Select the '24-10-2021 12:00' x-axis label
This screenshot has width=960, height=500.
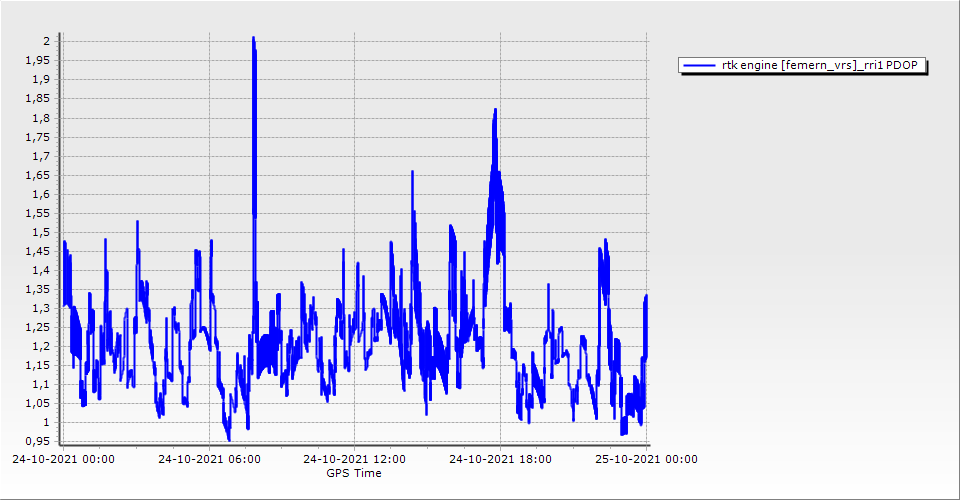pyautogui.click(x=355, y=460)
